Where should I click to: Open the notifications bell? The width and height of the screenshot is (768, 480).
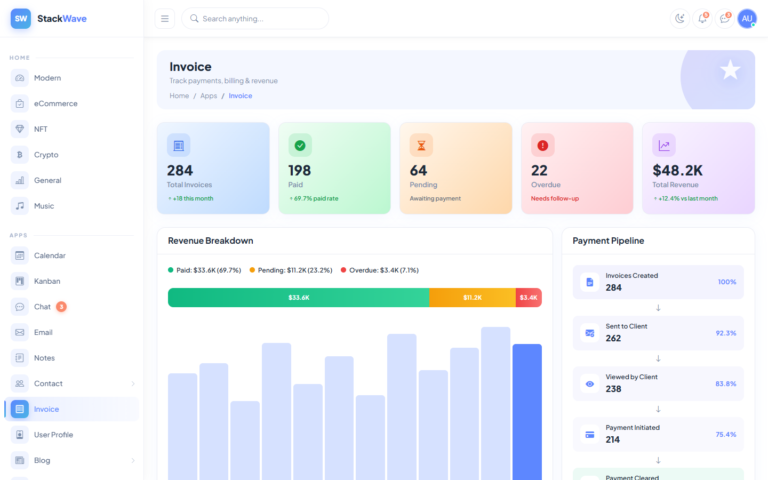click(x=703, y=18)
